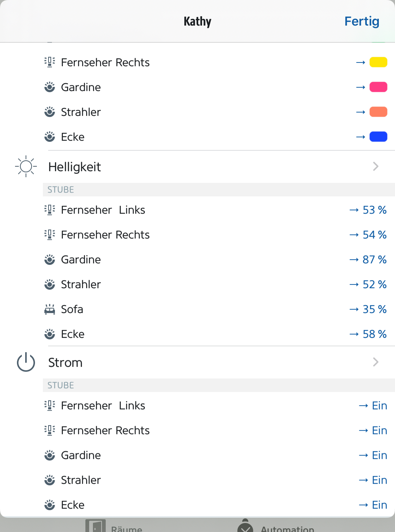
Task: Click Strahler spotlight icon in Strom section
Action: [x=50, y=480]
